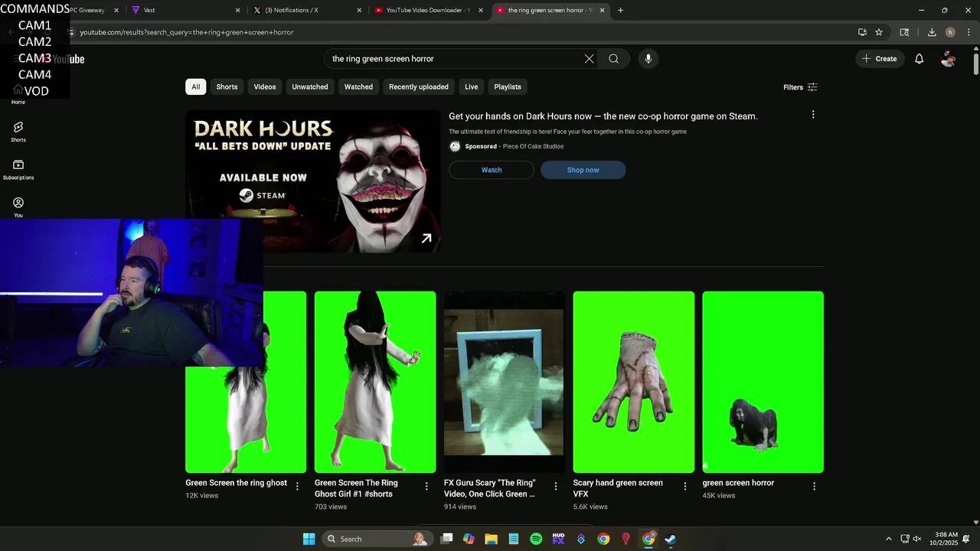Open the Chrome profile 'h' avatar

coord(950,32)
